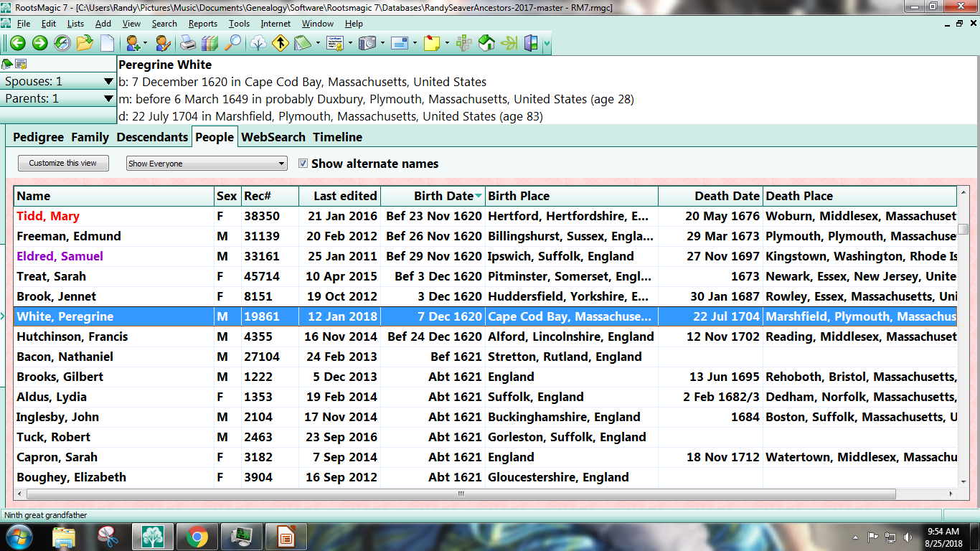Select the Tidd, Mary row
This screenshot has height=551, width=980.
pyautogui.click(x=486, y=216)
